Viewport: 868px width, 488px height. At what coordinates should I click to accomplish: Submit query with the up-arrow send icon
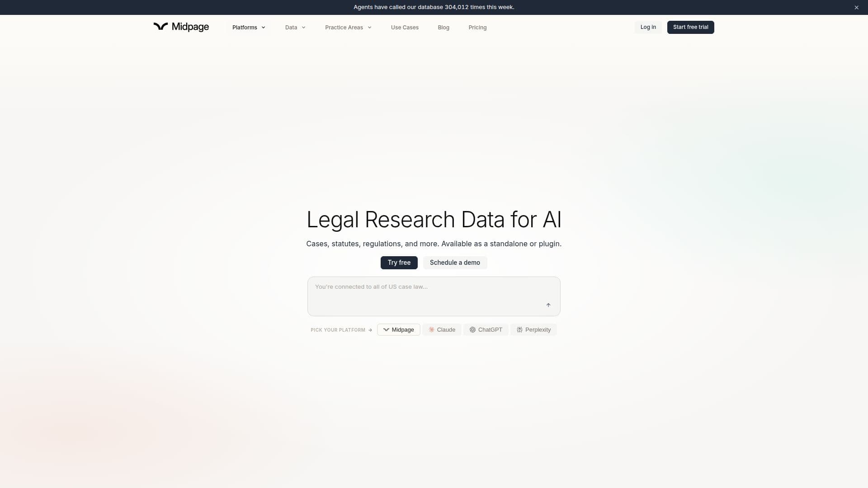pos(548,305)
